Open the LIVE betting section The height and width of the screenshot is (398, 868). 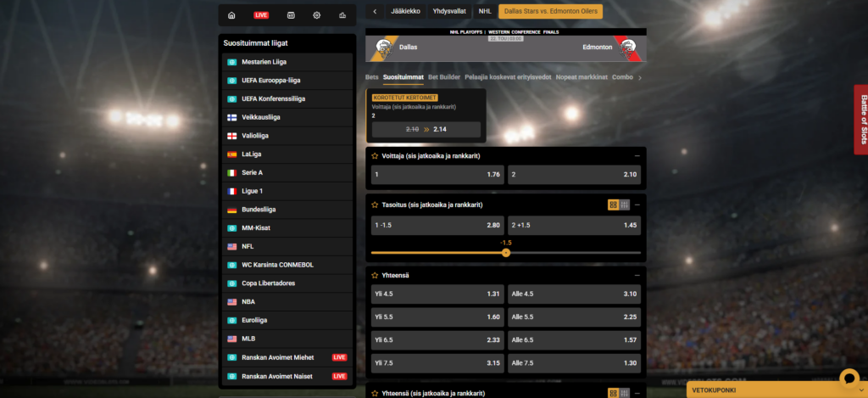tap(261, 15)
